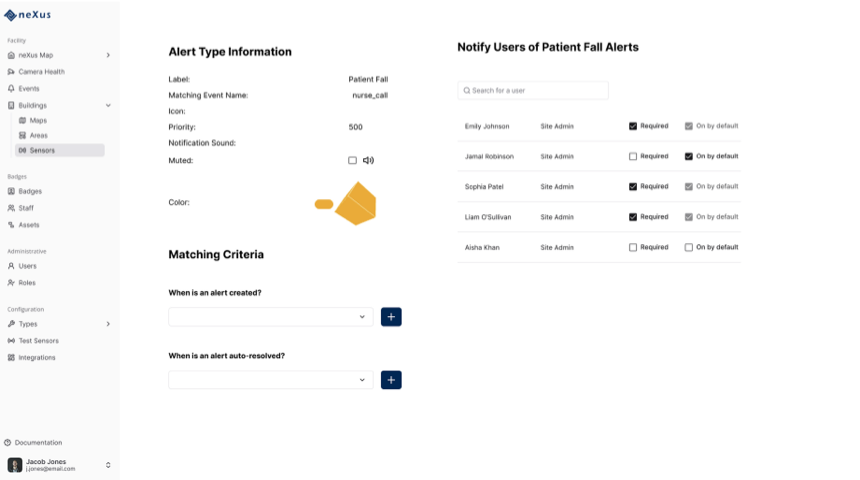Click the Maps icon under Buildings
Image resolution: width=860 pixels, height=480 pixels.
point(22,120)
